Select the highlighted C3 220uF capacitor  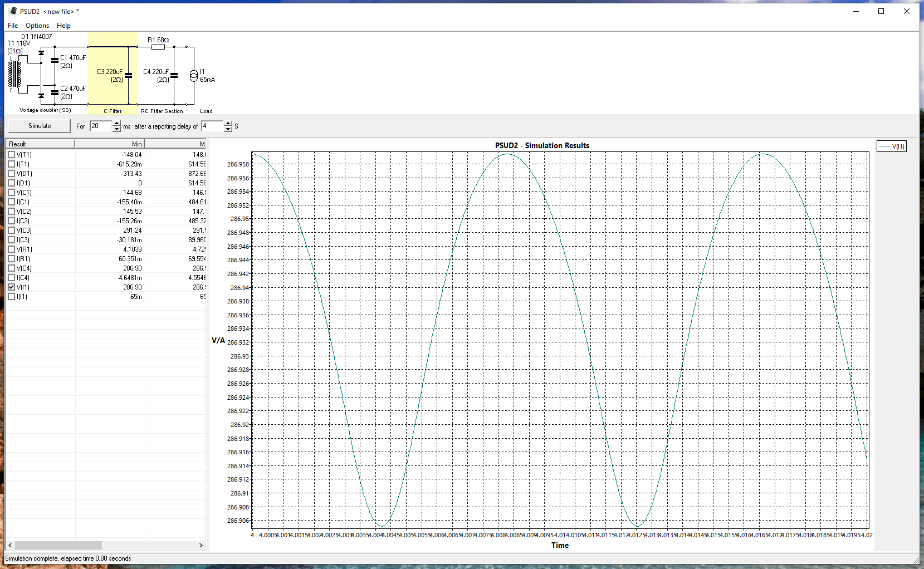[128, 75]
